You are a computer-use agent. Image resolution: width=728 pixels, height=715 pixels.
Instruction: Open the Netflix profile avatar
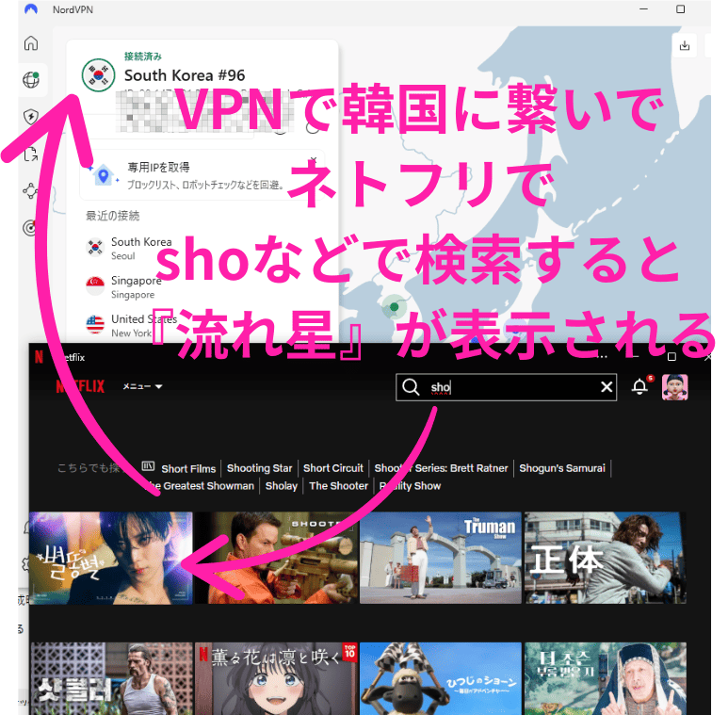coord(674,387)
